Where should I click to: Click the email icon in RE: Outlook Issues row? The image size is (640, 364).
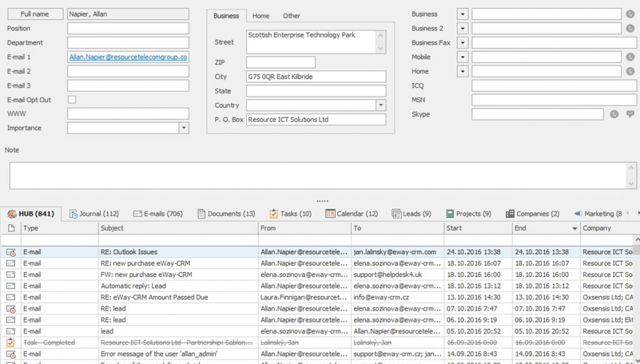coord(11,252)
